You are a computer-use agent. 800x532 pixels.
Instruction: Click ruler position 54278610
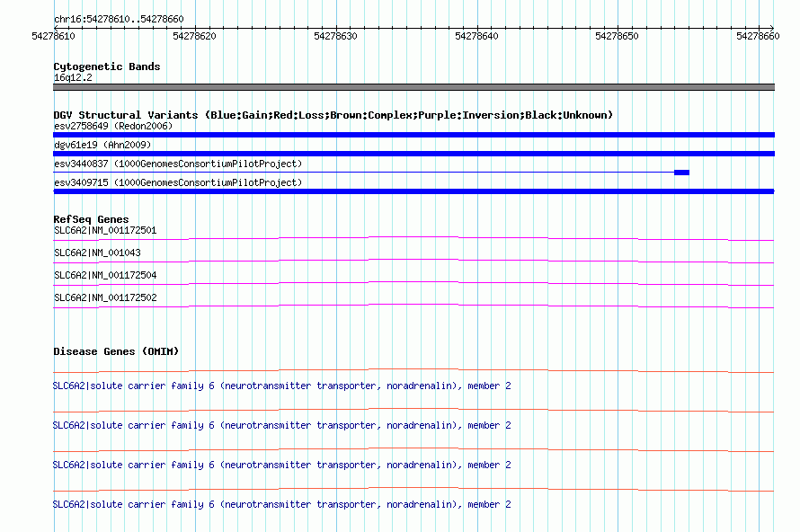point(53,36)
